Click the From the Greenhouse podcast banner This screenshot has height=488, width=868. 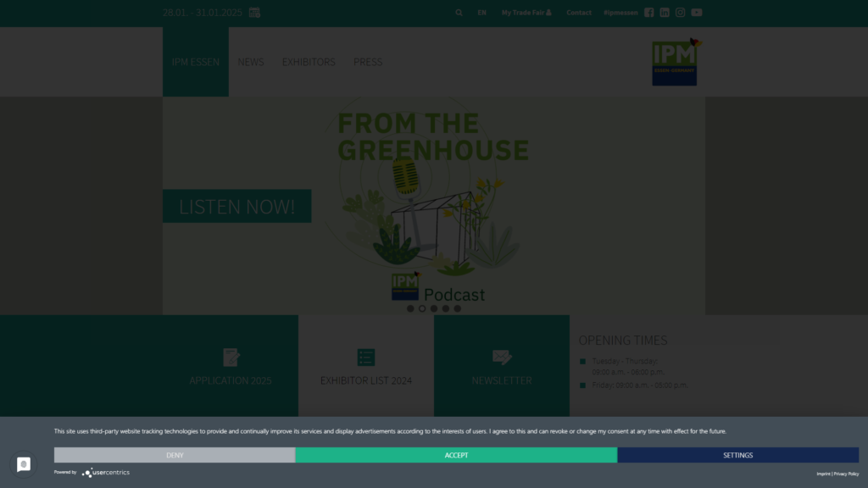tap(433, 206)
